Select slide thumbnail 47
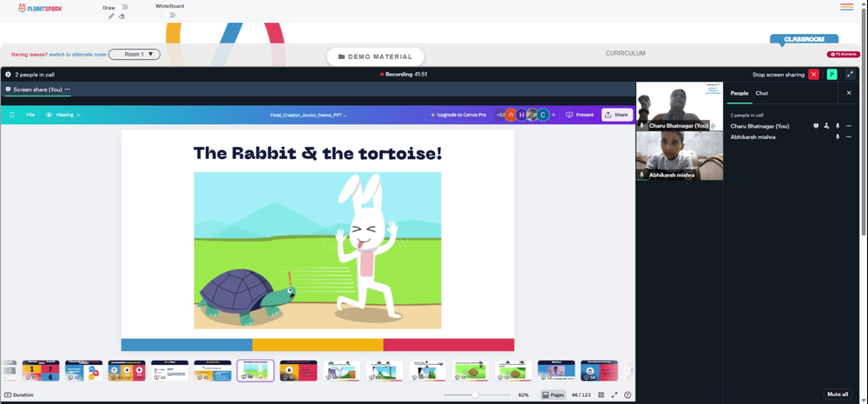This screenshot has height=404, width=868. point(299,370)
